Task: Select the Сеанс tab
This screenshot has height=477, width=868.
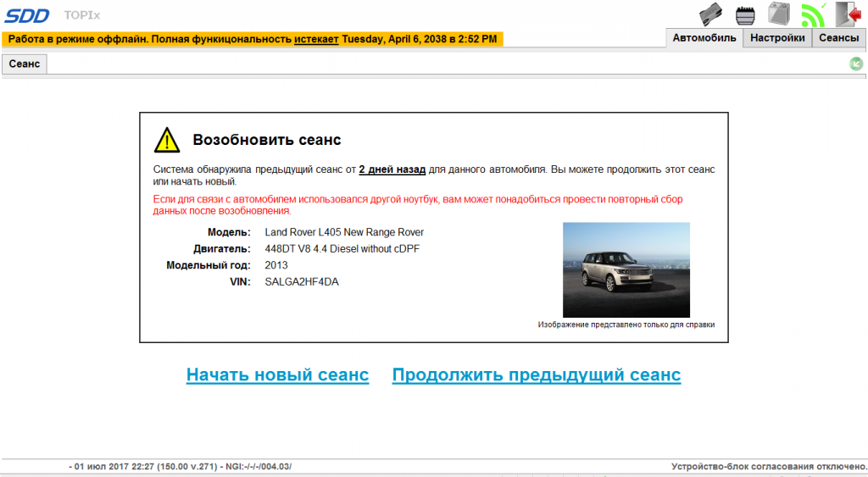Action: click(25, 64)
